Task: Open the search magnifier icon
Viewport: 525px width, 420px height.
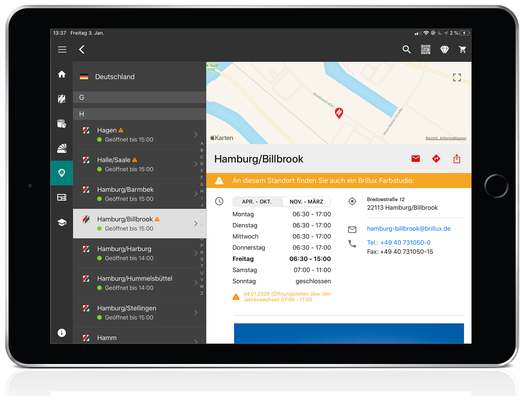Action: pos(407,49)
